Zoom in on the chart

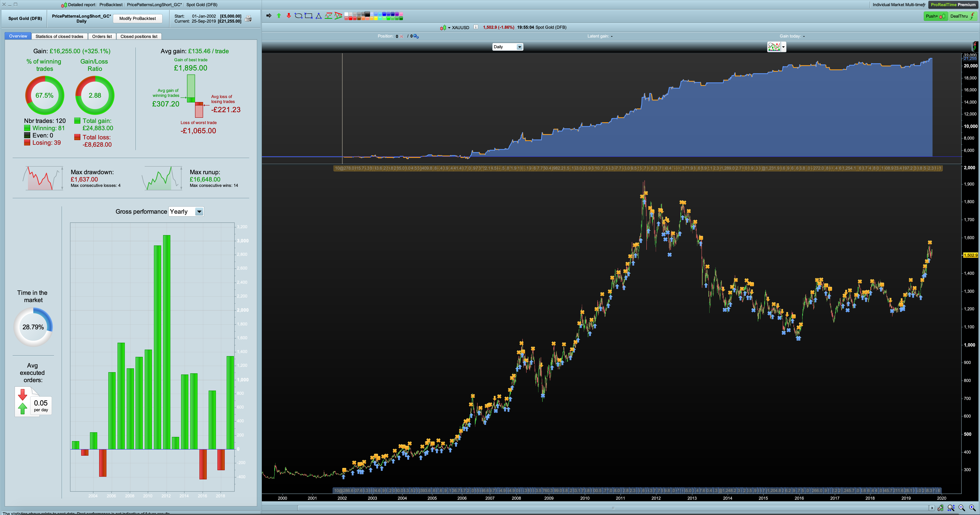(x=972, y=508)
